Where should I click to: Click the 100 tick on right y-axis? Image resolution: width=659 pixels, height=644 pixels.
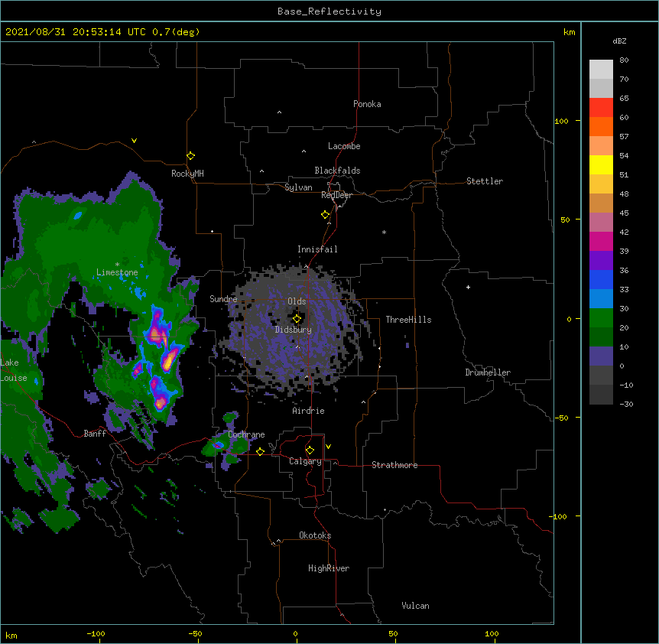pos(561,121)
